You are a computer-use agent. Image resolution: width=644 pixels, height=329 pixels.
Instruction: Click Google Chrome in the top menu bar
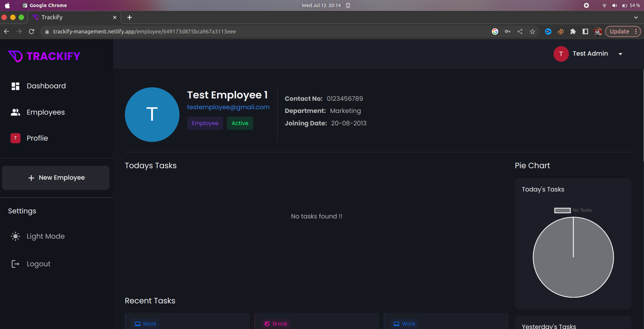tap(48, 5)
